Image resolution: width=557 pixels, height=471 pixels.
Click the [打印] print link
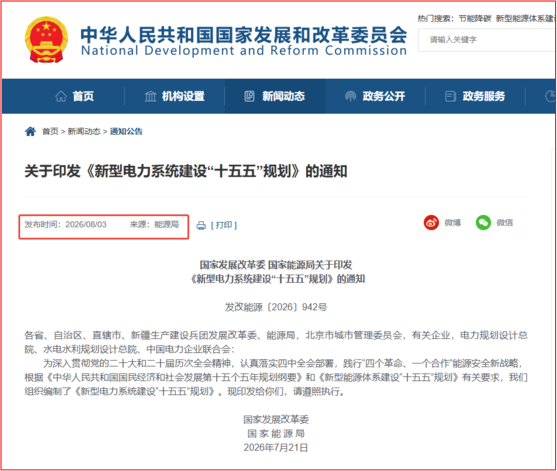click(224, 225)
